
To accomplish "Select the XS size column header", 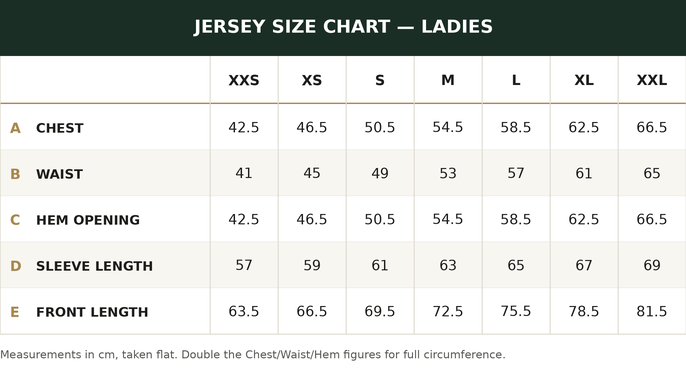I will [x=312, y=80].
